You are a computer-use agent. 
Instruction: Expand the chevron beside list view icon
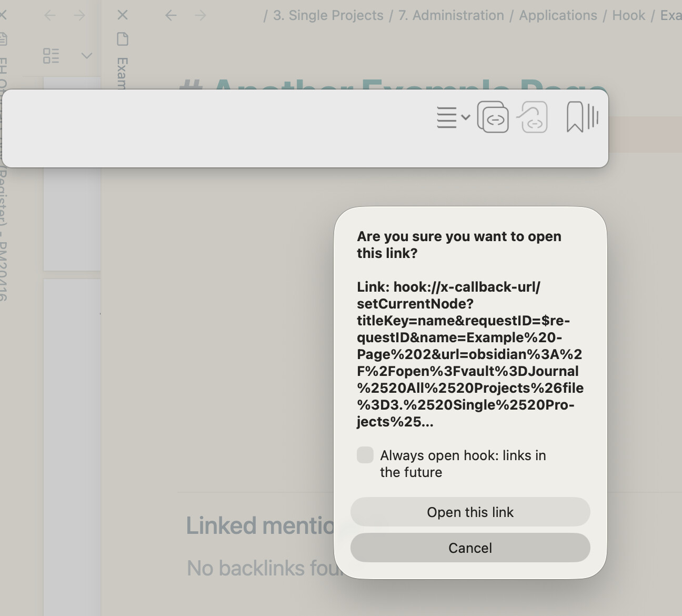coord(87,56)
